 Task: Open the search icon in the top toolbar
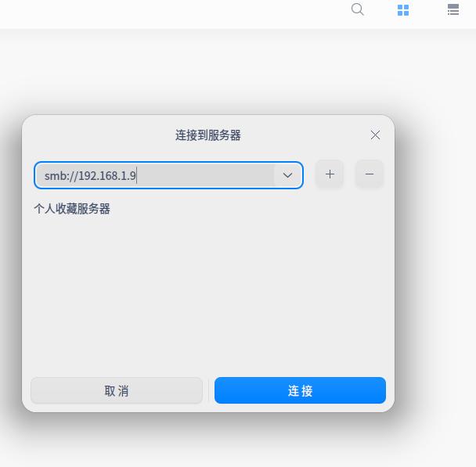pos(357,9)
